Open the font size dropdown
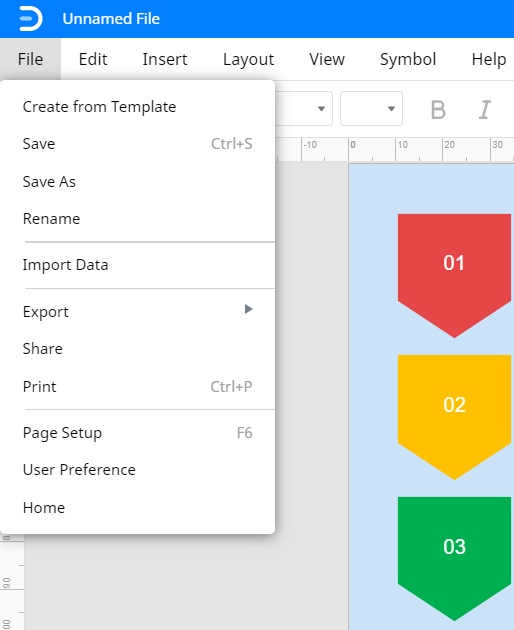 click(371, 108)
